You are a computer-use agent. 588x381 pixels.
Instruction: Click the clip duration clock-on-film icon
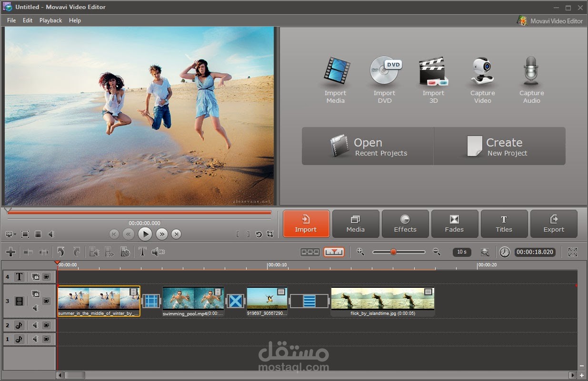click(x=125, y=252)
